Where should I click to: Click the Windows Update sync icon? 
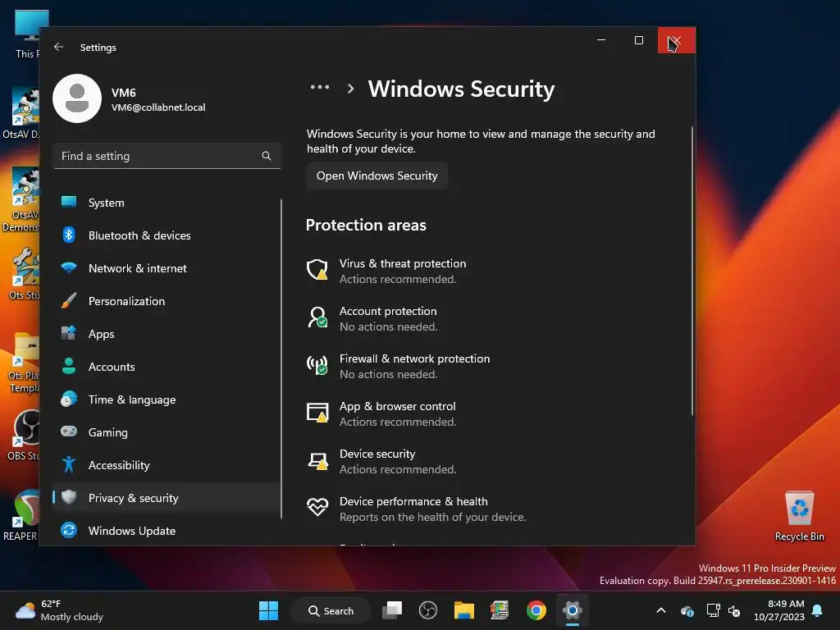[x=69, y=530]
